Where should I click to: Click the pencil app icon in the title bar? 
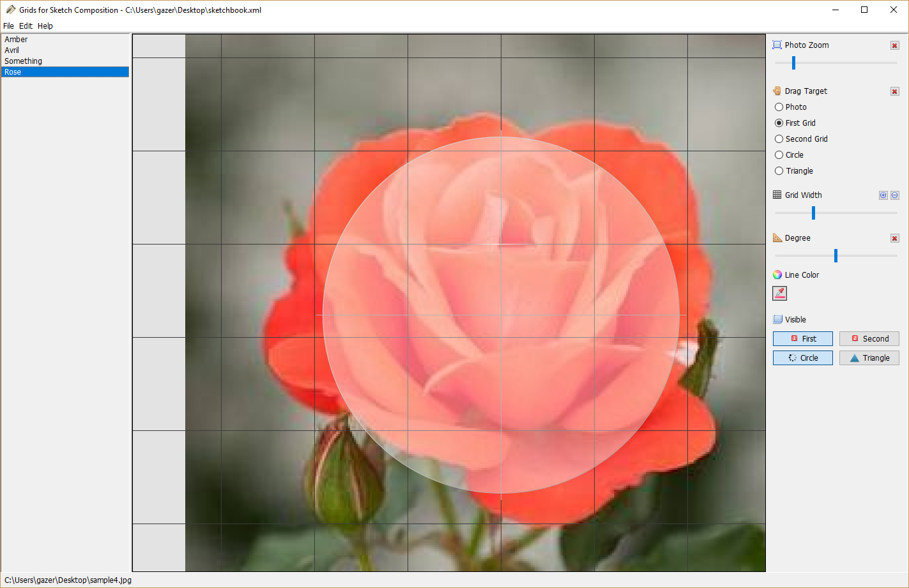point(10,10)
